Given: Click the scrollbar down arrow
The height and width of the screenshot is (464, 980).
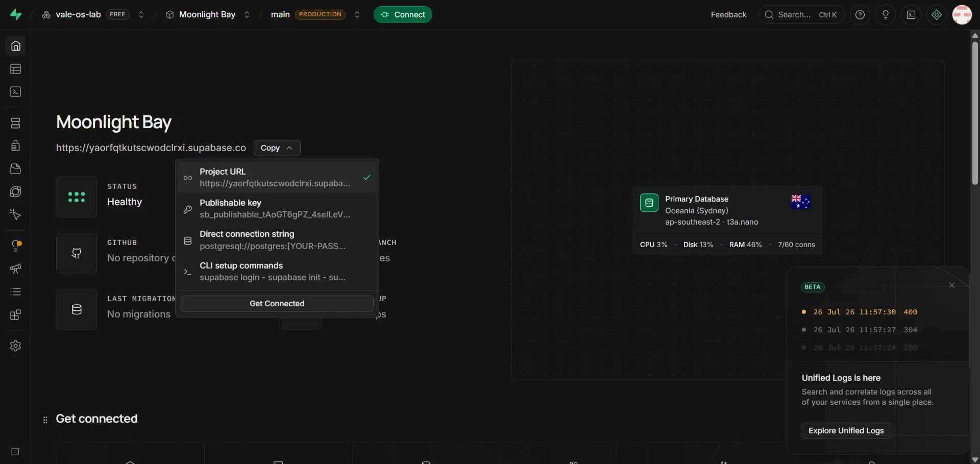Looking at the screenshot, I should 975,460.
